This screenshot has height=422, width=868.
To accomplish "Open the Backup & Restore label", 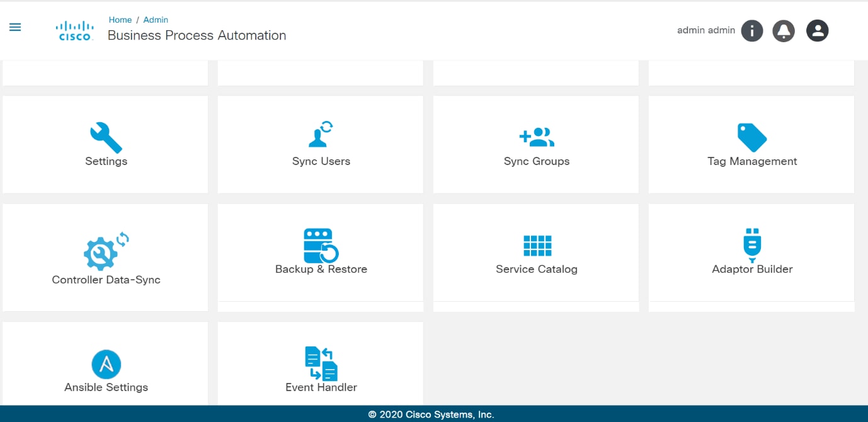I will [321, 269].
